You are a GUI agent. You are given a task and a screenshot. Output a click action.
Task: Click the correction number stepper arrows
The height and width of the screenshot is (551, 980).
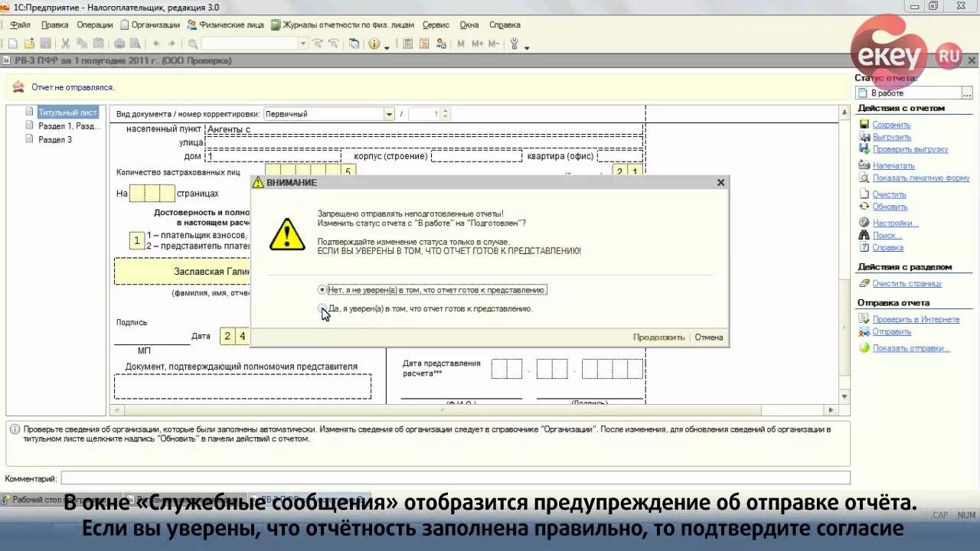[445, 114]
